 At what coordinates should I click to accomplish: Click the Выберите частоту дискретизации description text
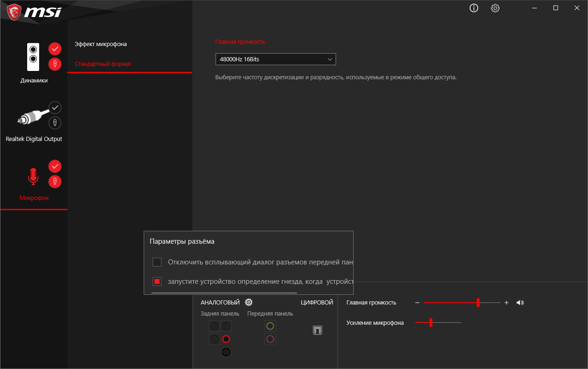pyautogui.click(x=336, y=77)
